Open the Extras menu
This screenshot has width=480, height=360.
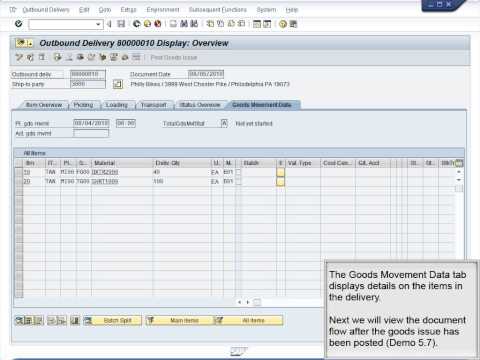(x=128, y=10)
